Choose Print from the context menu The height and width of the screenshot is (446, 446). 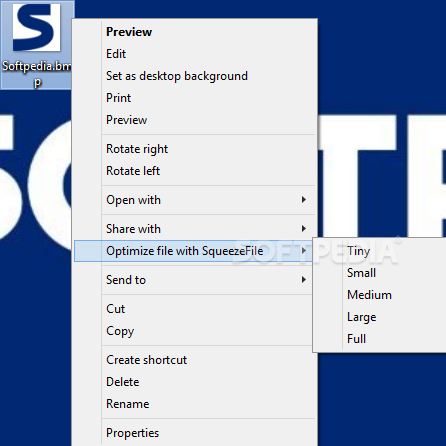(x=195, y=98)
